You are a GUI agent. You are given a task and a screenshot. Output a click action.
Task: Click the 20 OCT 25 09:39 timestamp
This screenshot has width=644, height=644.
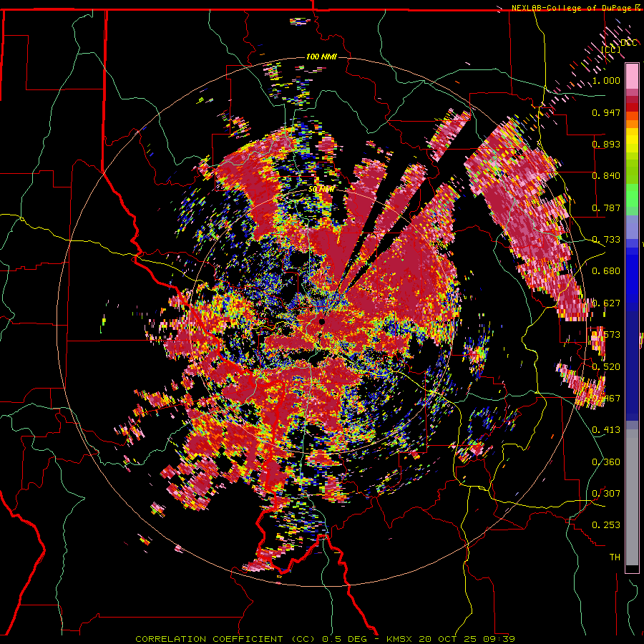(467, 639)
